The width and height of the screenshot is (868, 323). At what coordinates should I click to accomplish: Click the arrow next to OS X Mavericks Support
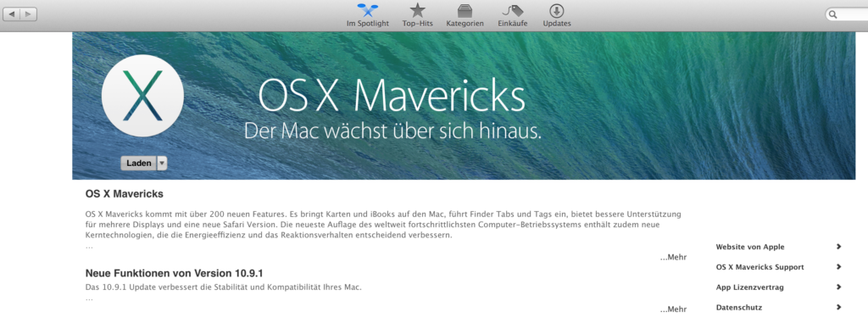point(839,267)
